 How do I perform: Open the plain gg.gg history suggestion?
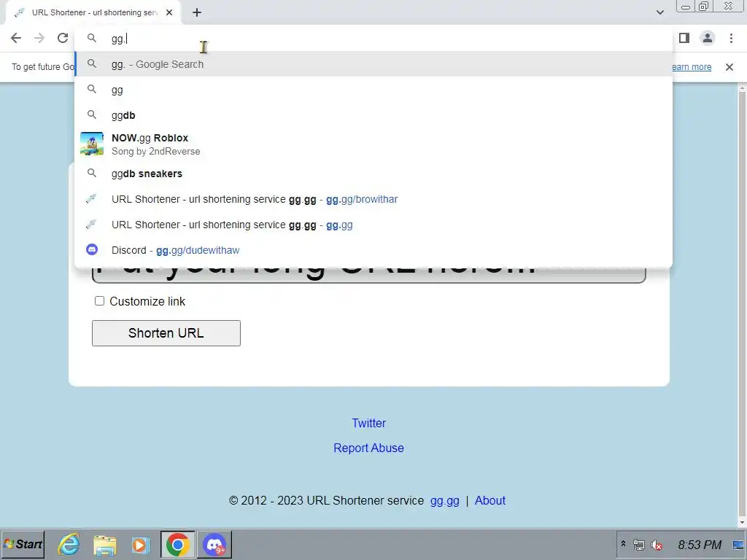click(x=373, y=225)
